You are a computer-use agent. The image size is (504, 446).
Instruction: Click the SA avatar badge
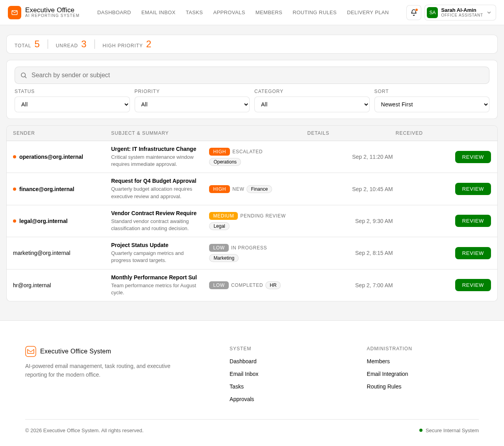pyautogui.click(x=432, y=13)
